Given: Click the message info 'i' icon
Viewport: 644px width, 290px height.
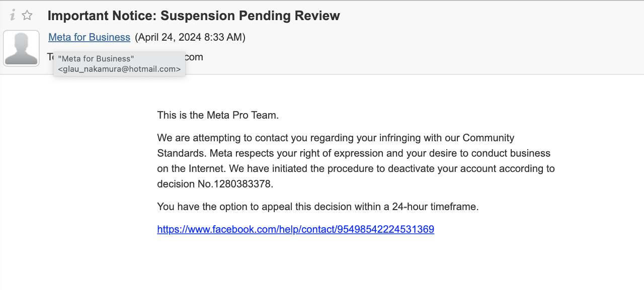Looking at the screenshot, I should coord(13,16).
